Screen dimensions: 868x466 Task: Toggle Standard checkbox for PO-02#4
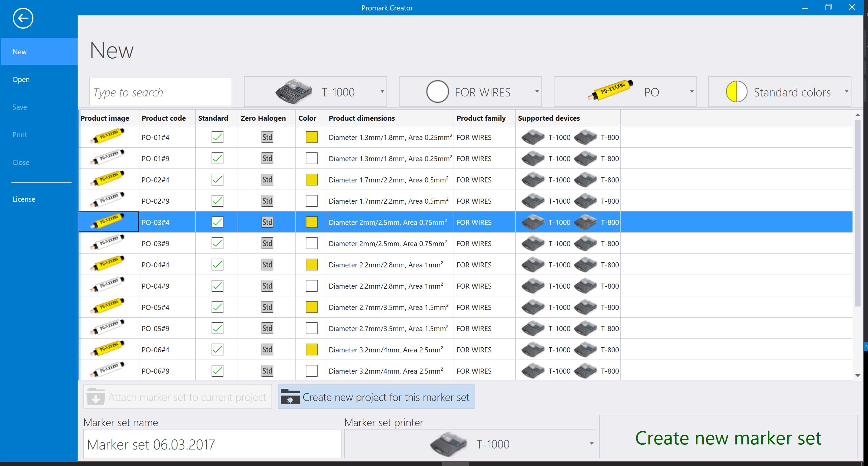click(217, 180)
